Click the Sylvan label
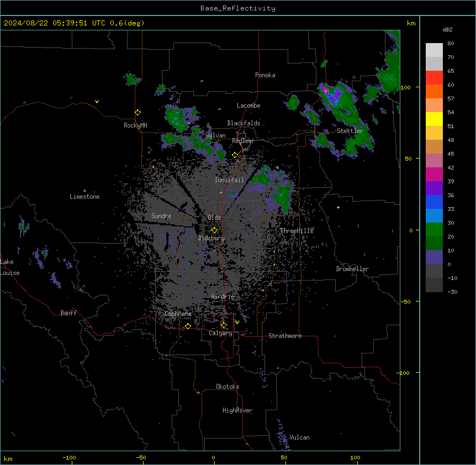The width and height of the screenshot is (476, 465). click(216, 135)
